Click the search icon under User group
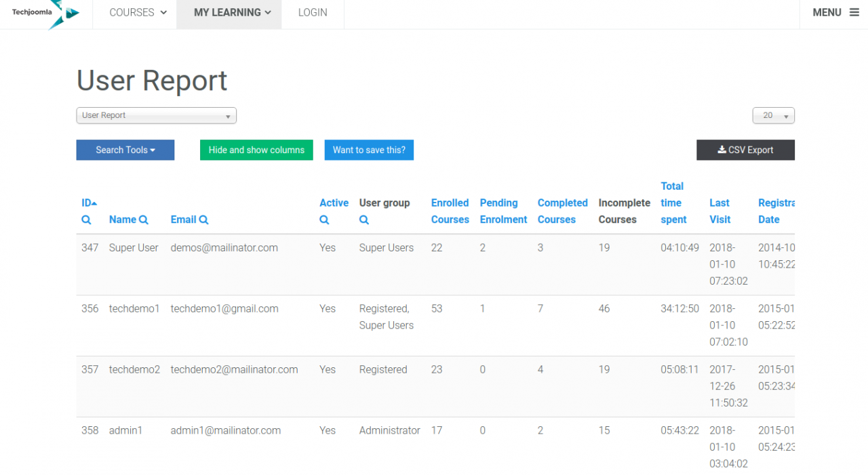 [364, 220]
